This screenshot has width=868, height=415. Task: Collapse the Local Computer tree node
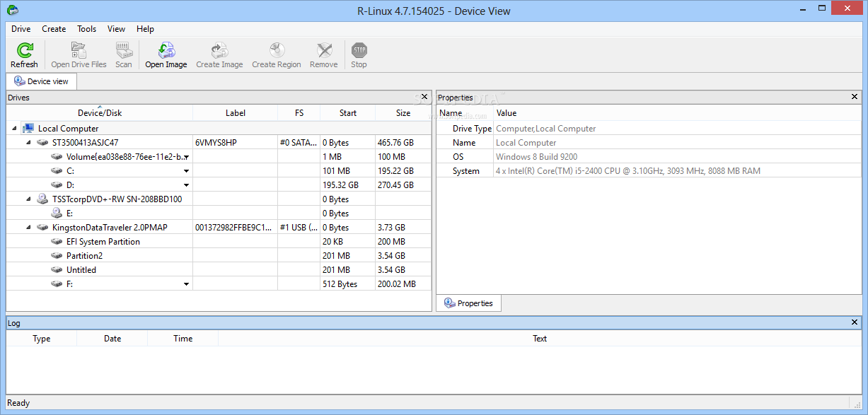[x=15, y=129]
